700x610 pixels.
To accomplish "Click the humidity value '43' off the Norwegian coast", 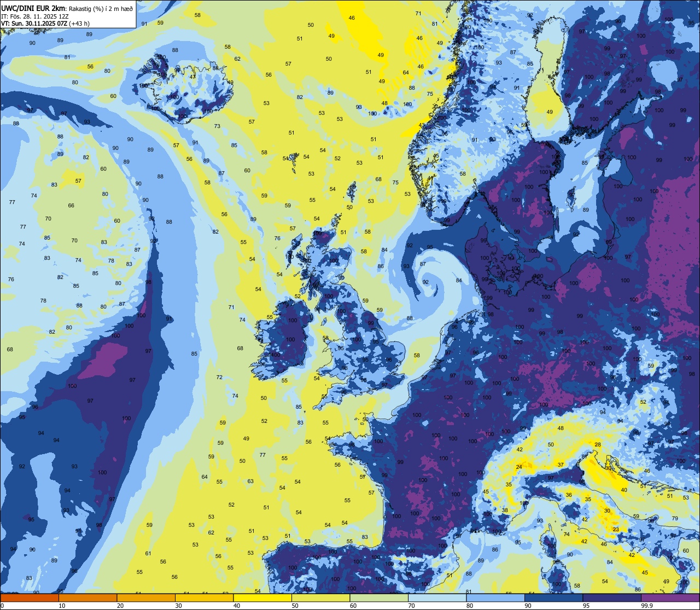I will (421, 125).
